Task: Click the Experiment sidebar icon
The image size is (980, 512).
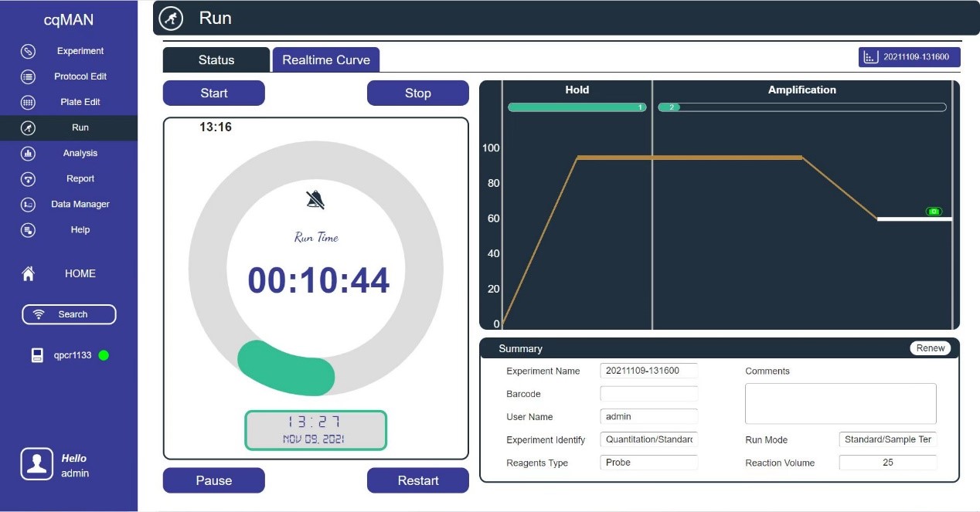Action: tap(28, 51)
